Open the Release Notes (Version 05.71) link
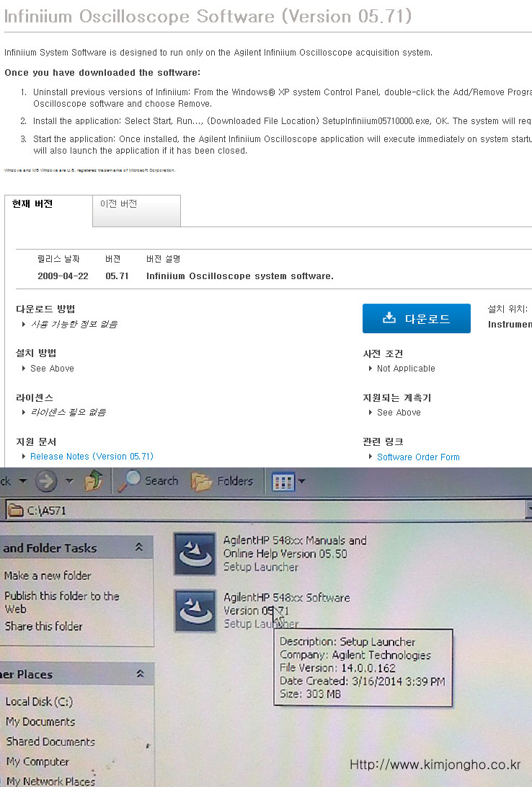 pos(92,457)
